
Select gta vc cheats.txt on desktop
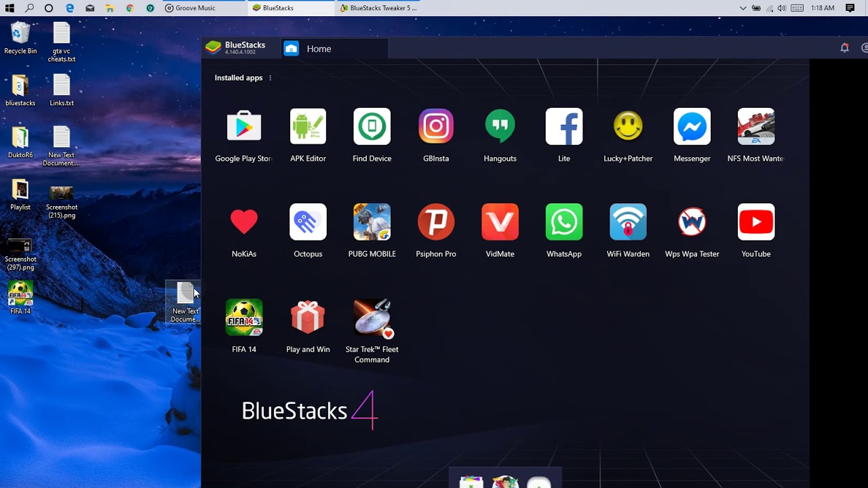coord(62,43)
